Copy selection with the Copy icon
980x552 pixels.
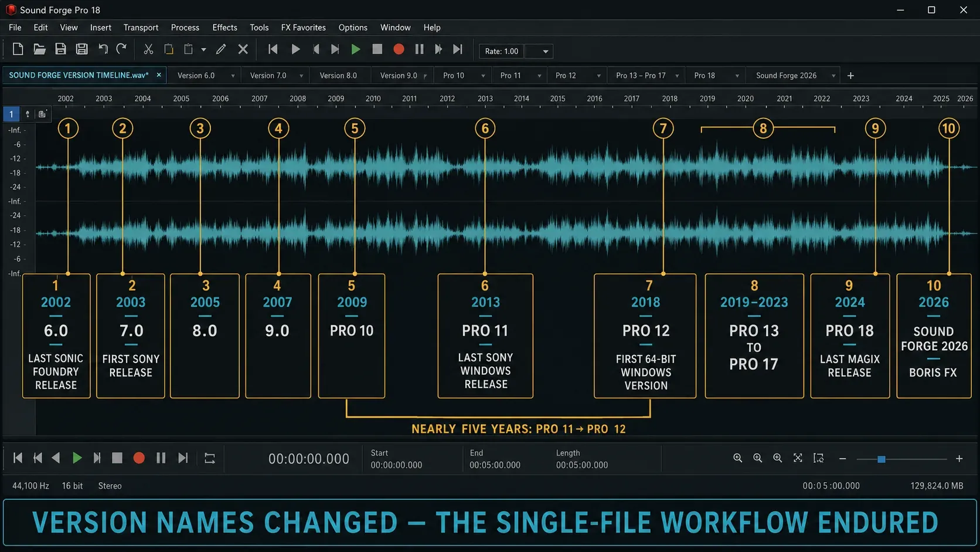click(x=169, y=49)
